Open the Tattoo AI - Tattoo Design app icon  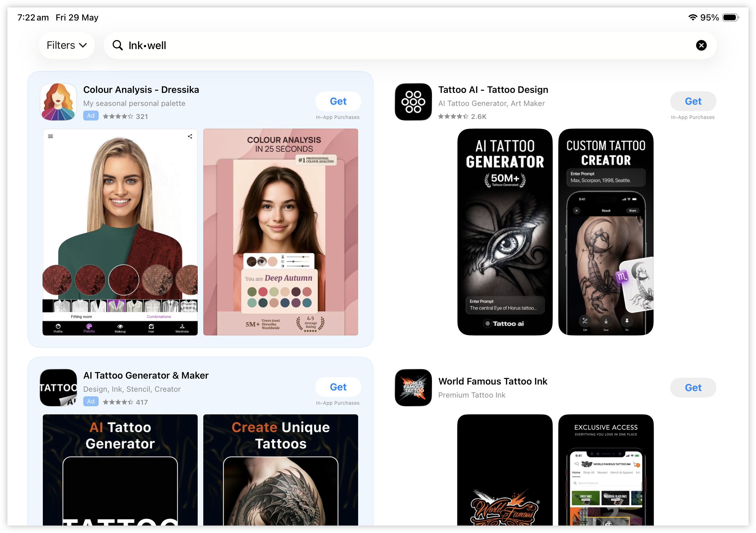(413, 102)
